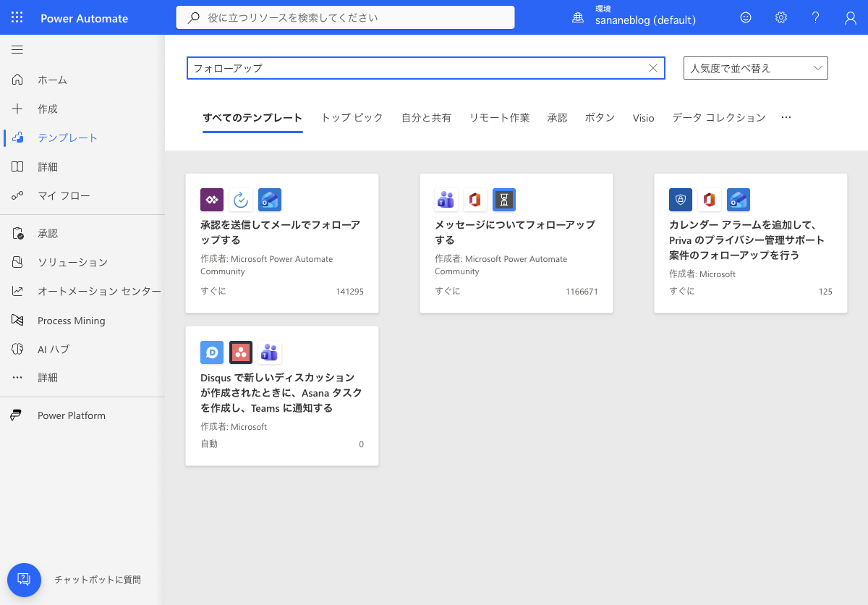Click the Home house icon in sidebar
The width and height of the screenshot is (868, 605).
[x=18, y=80]
